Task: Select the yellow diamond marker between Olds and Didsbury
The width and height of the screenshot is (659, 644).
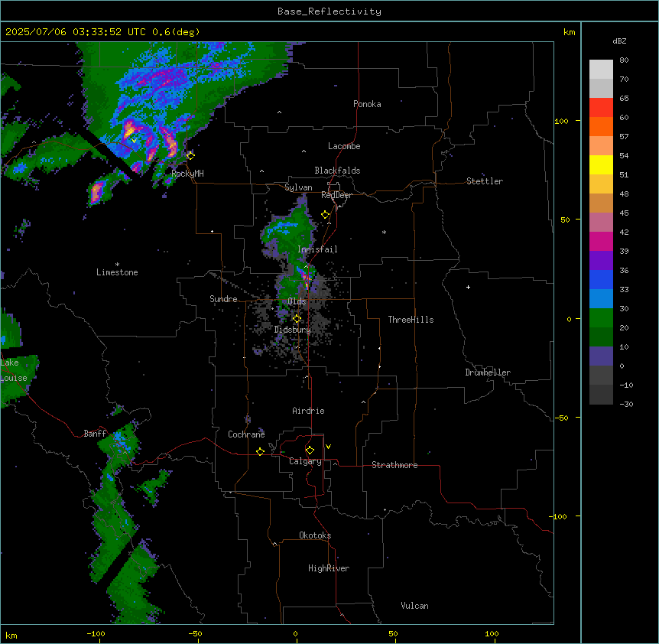Action: pyautogui.click(x=297, y=319)
